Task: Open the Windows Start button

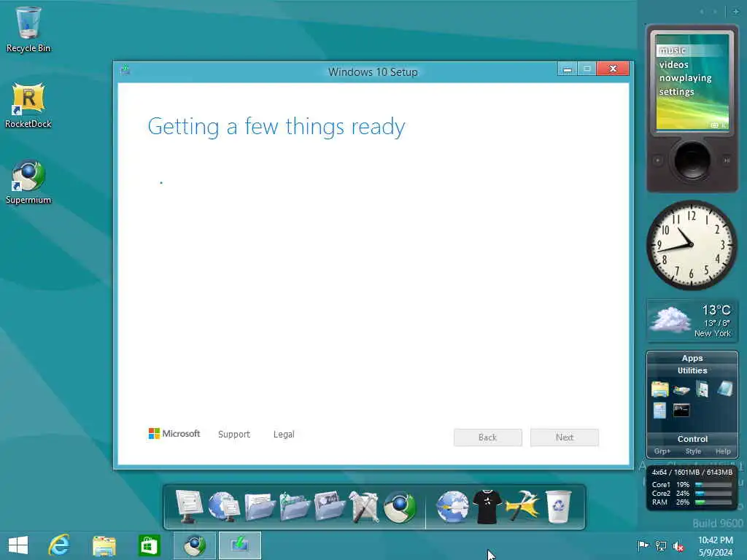Action: [18, 545]
